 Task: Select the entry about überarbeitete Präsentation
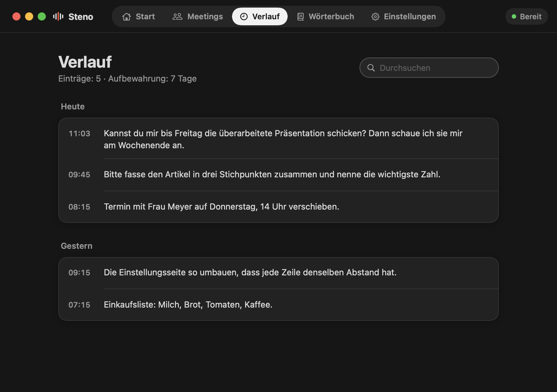tap(278, 139)
